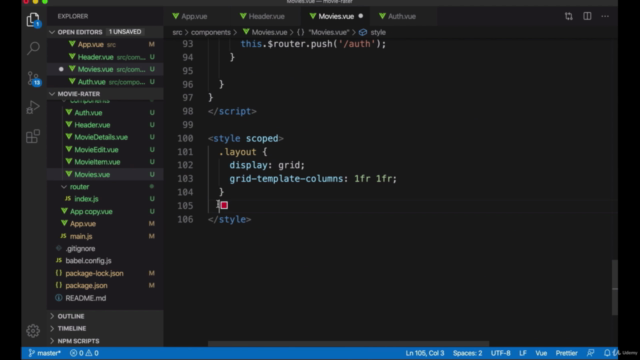The image size is (640, 360).
Task: Open the Explorer view icon
Action: coord(33,20)
